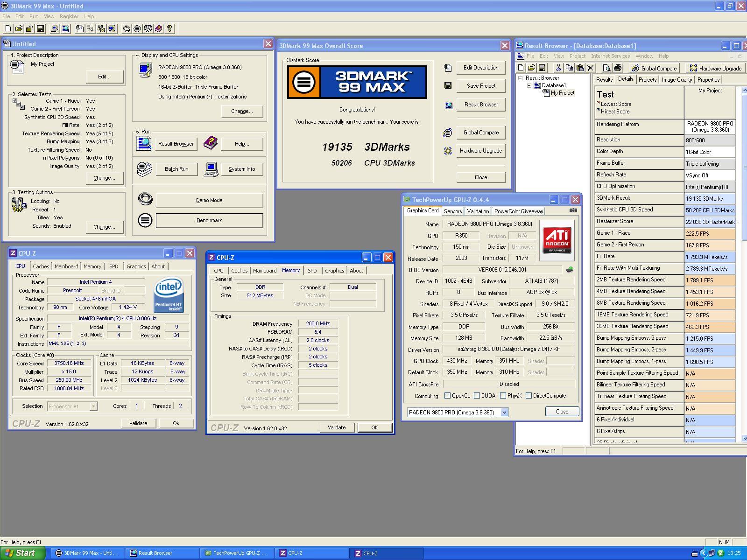This screenshot has width=747, height=560.
Task: Click Close button at bottom of GPU-Z
Action: (x=562, y=412)
